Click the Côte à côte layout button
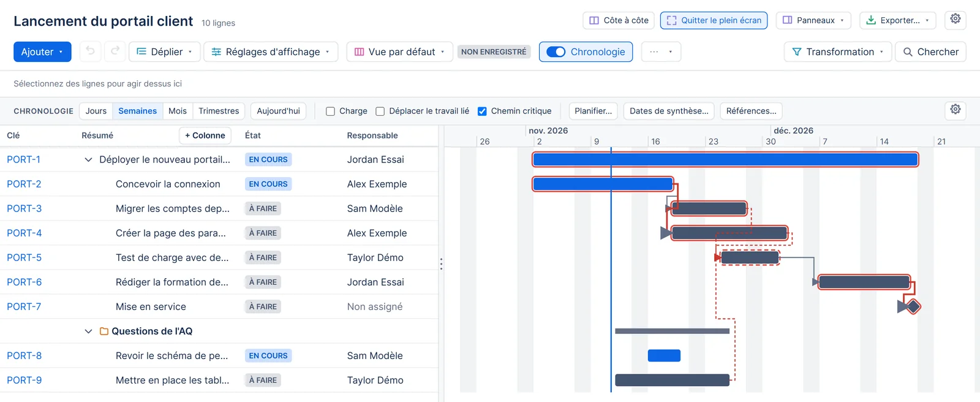Screen dimensions: 980x402 [619, 20]
